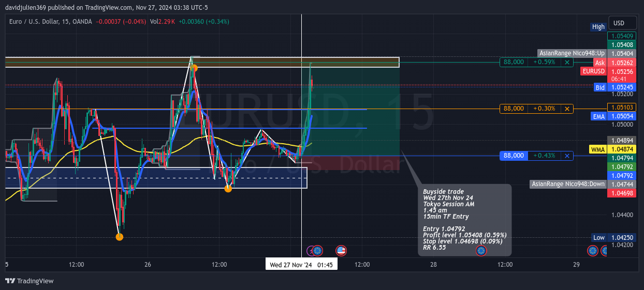
Task: Click price label 1.05404
Action: (621, 54)
